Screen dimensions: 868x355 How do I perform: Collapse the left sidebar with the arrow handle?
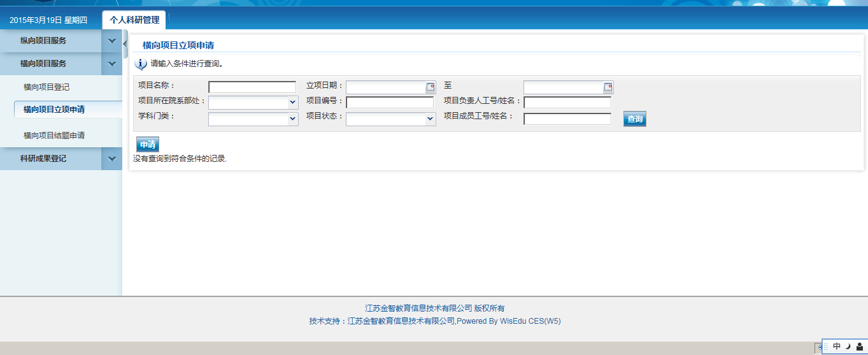(x=125, y=43)
